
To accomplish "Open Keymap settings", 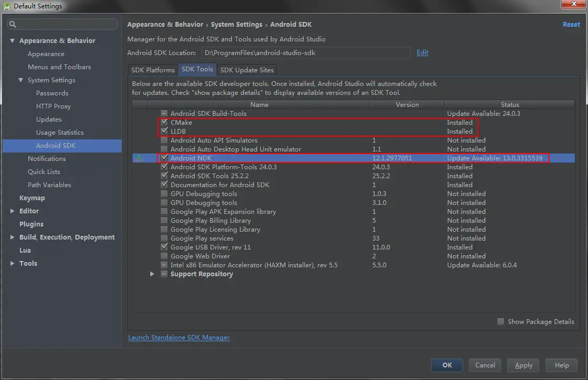I will [32, 198].
